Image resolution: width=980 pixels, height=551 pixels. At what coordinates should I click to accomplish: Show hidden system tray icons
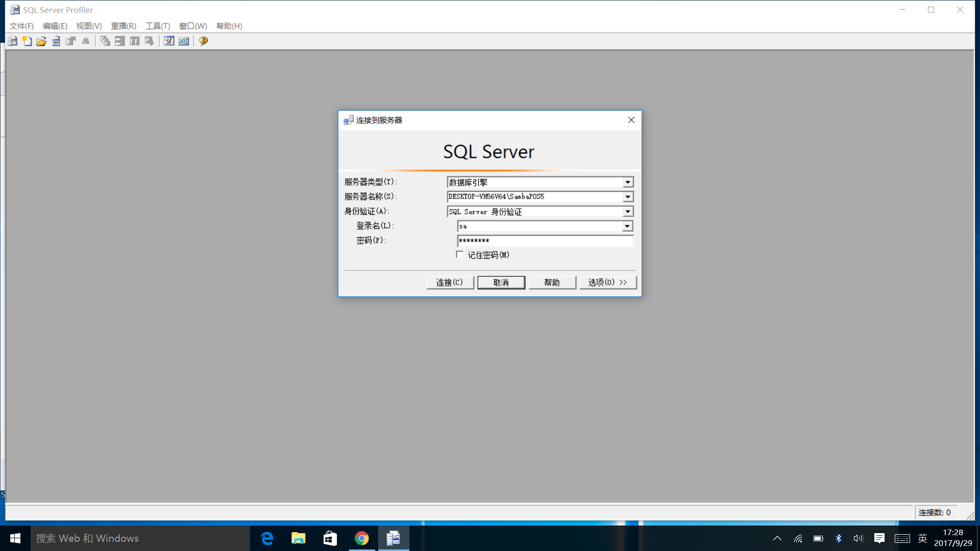tap(777, 538)
